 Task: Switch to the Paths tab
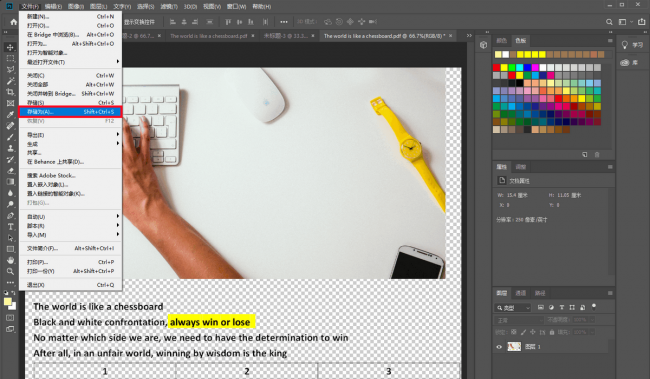tap(540, 293)
